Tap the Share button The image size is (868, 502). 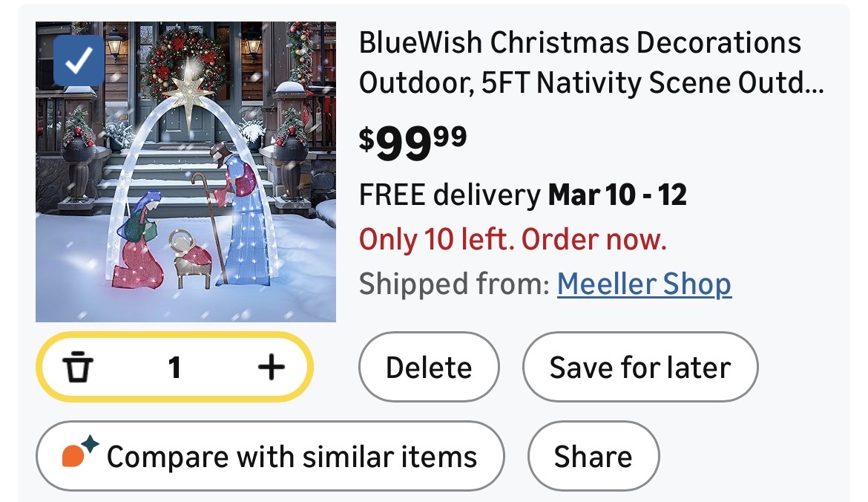click(x=593, y=456)
